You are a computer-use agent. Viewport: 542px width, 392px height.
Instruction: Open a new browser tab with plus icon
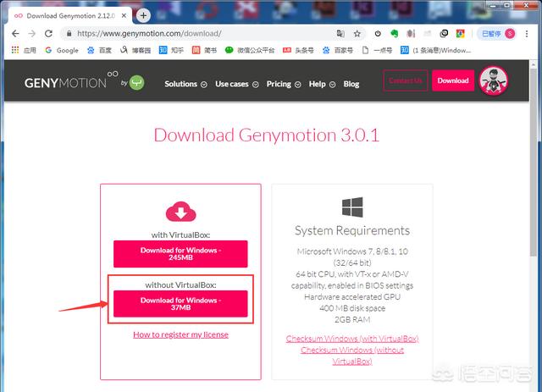143,15
